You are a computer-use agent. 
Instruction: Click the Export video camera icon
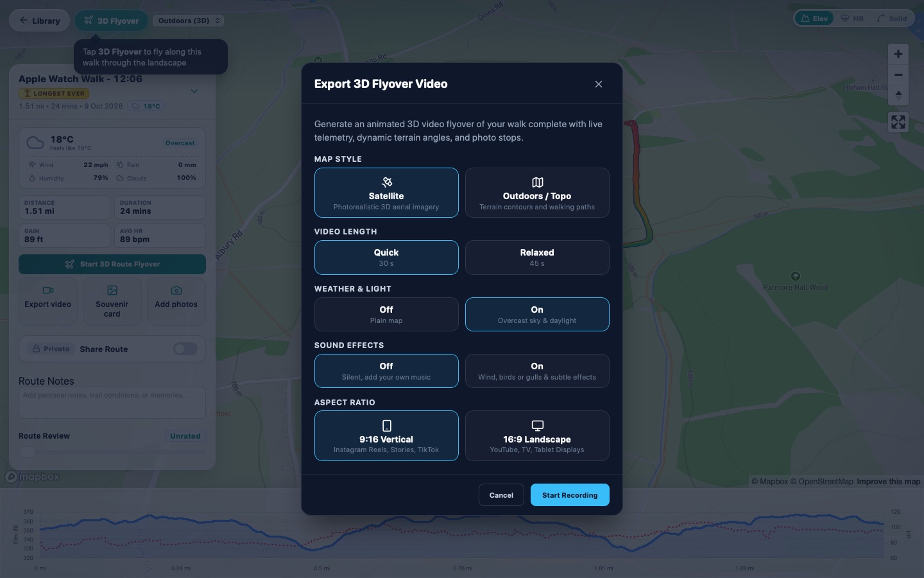(48, 290)
